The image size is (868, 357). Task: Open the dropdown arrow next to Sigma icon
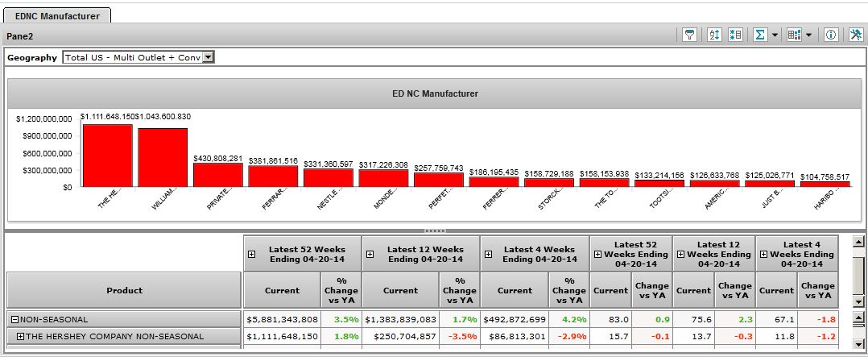(774, 35)
